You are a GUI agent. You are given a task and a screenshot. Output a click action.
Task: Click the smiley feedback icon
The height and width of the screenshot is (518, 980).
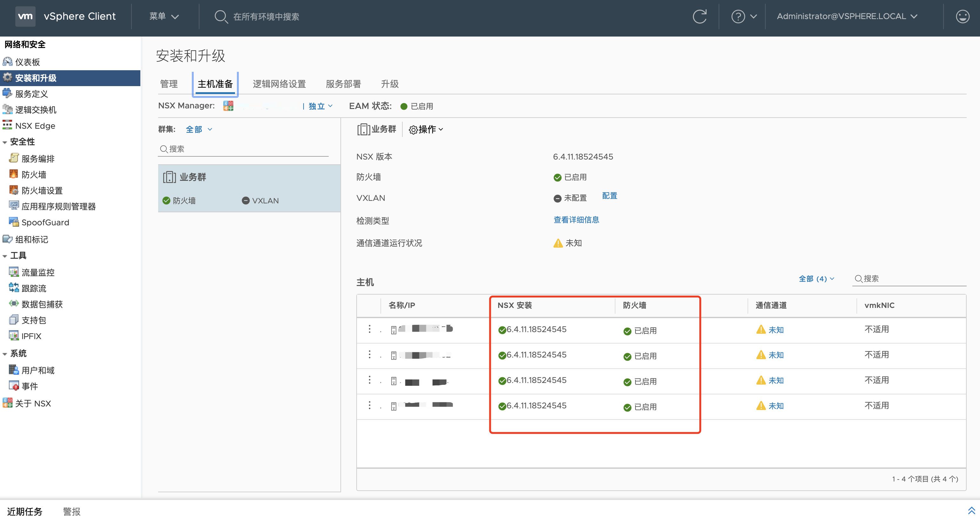(962, 16)
